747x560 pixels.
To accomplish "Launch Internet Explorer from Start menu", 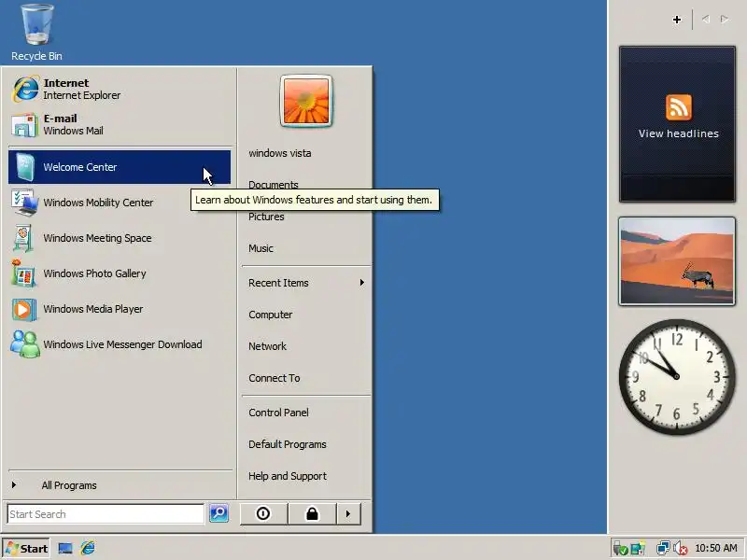I will click(120, 89).
